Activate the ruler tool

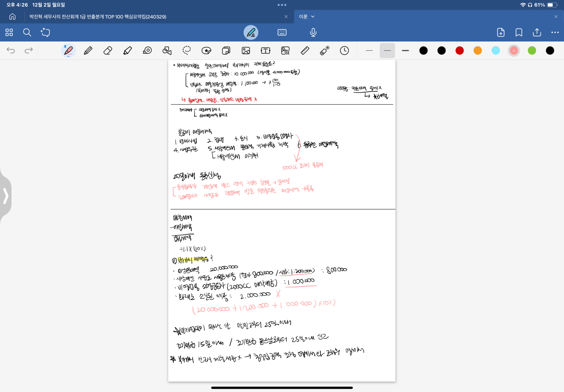305,51
